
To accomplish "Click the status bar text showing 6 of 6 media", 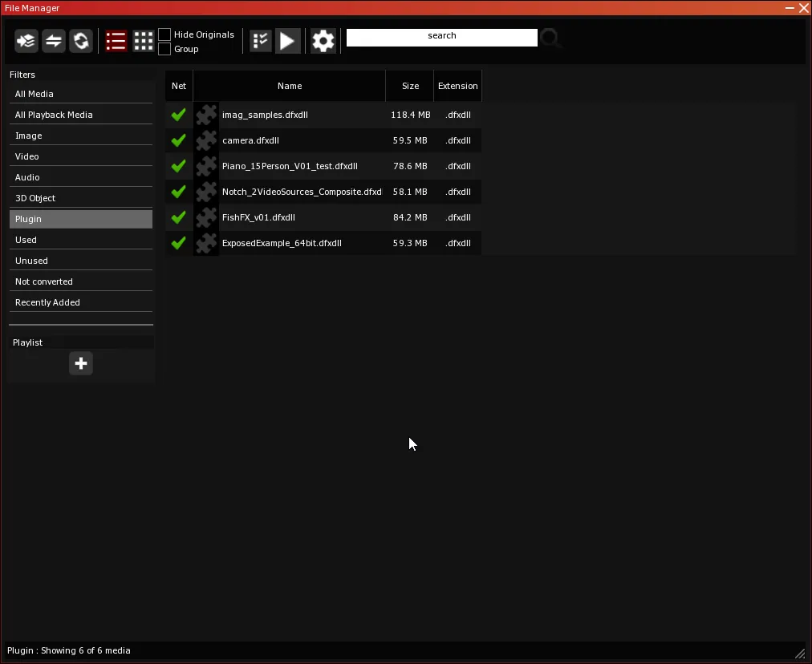I will point(69,650).
